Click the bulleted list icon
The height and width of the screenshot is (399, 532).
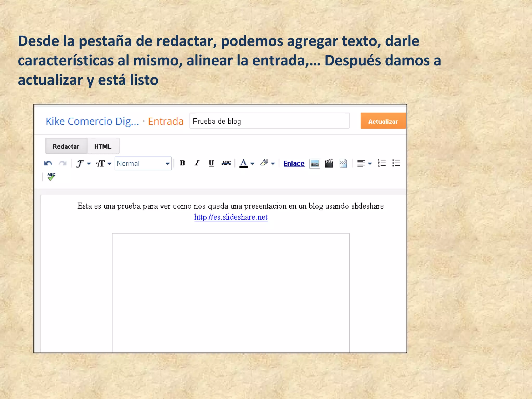pyautogui.click(x=396, y=163)
